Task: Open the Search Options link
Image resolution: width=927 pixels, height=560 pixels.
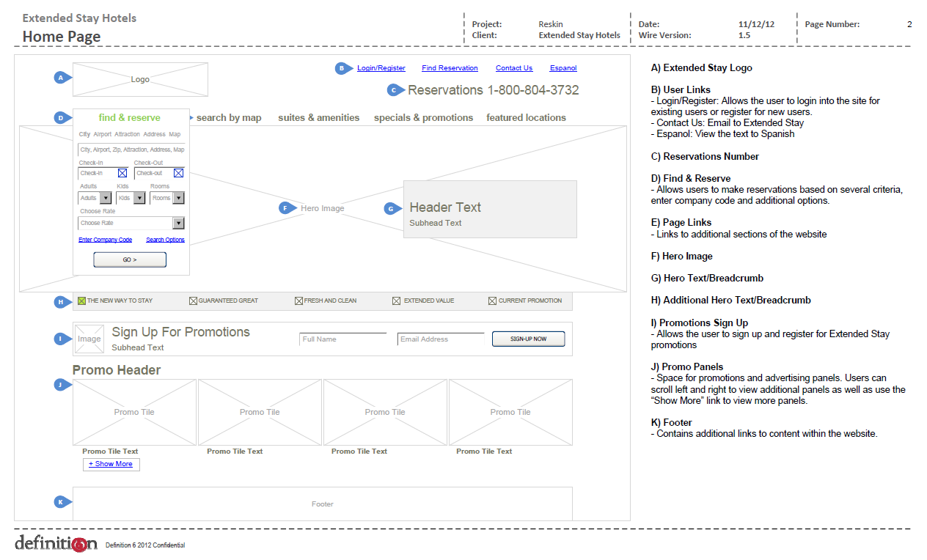Action: tap(166, 240)
